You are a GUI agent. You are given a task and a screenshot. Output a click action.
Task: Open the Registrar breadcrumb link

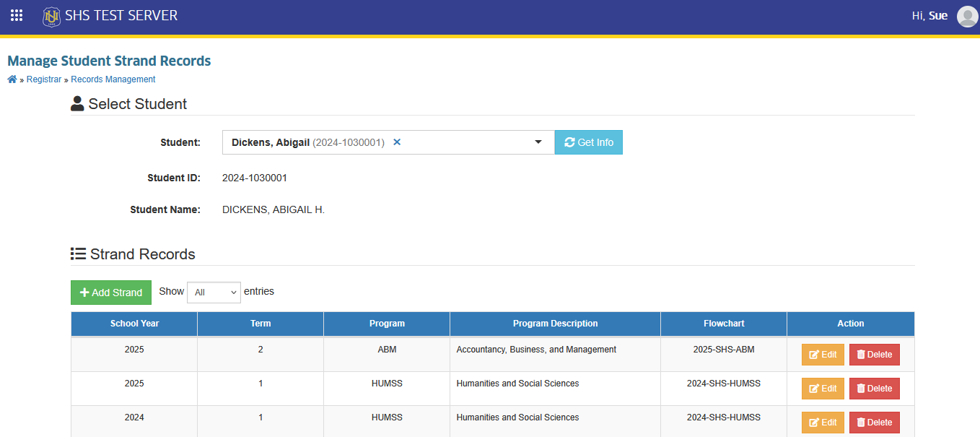point(44,79)
